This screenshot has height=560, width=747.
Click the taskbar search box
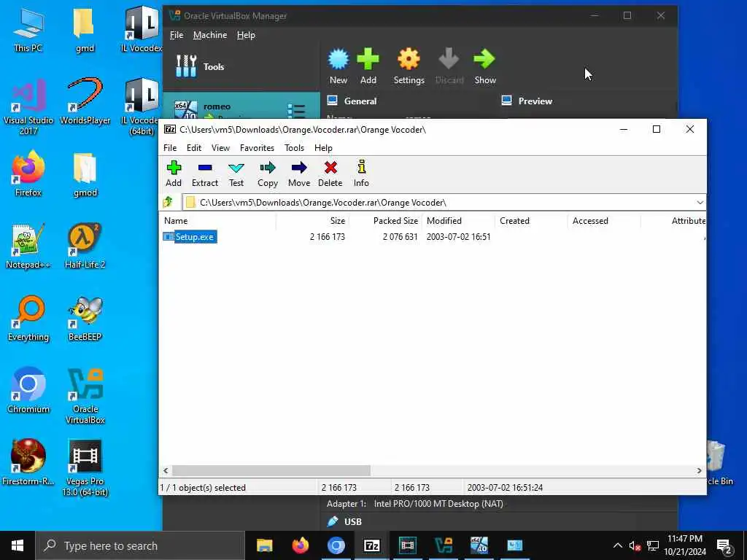pos(140,545)
